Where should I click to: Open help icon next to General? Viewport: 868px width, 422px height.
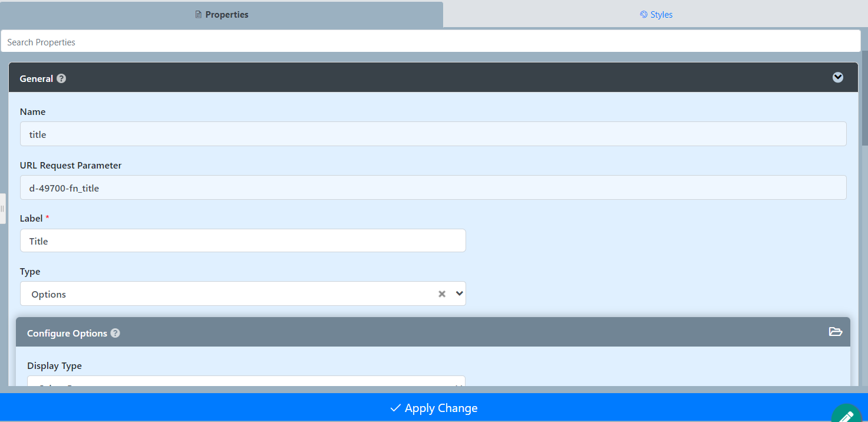61,78
